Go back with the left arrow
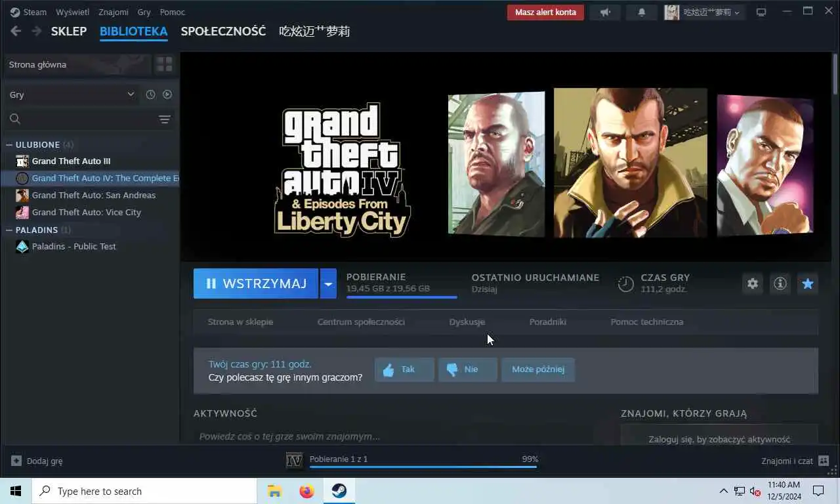The image size is (840, 504). pos(16,31)
